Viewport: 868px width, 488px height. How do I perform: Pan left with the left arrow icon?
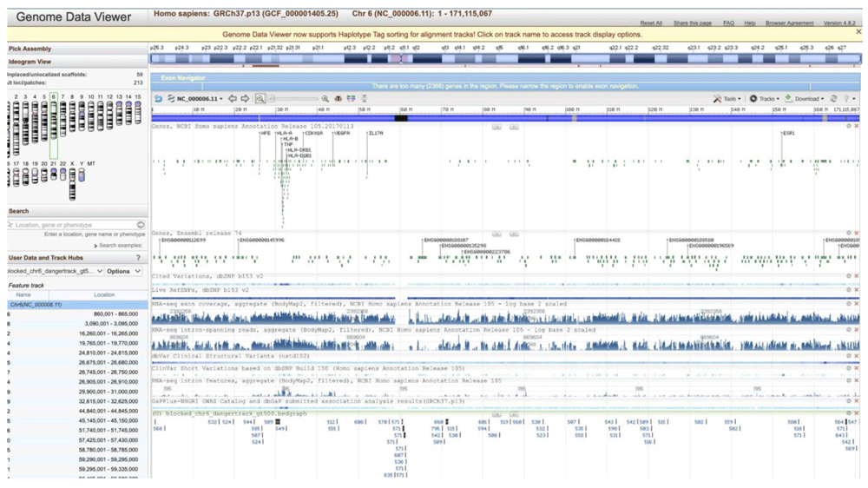point(233,99)
